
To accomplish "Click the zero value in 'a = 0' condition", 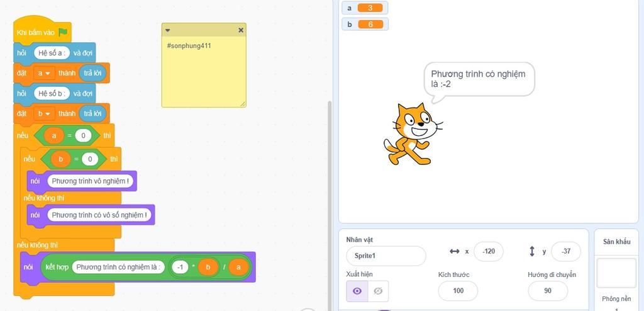I will [84, 135].
